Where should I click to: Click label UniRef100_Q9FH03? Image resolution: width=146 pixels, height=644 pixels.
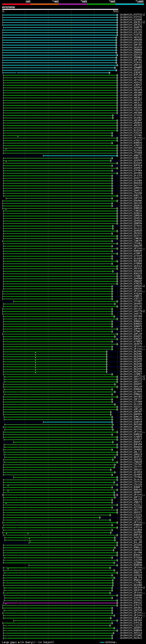[131, 329]
